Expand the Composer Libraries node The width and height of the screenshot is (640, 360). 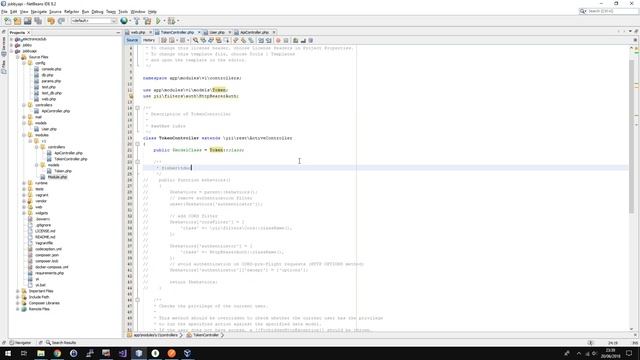pyautogui.click(x=18, y=303)
